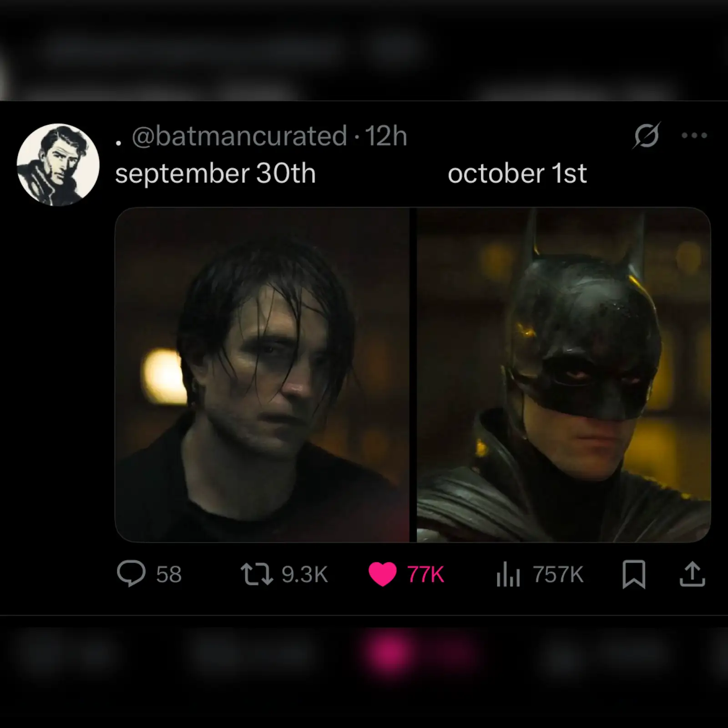Open the 12h timestamp link
Image resolution: width=728 pixels, height=728 pixels.
coord(386,136)
